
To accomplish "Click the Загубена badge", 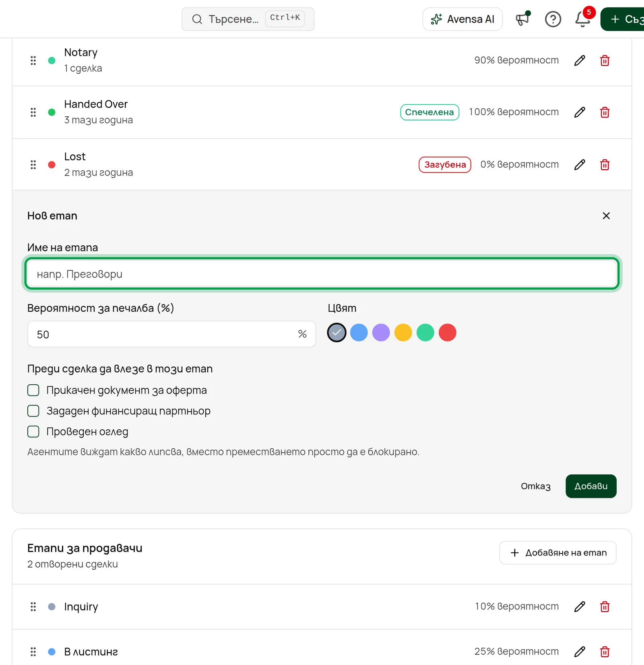I will (445, 164).
